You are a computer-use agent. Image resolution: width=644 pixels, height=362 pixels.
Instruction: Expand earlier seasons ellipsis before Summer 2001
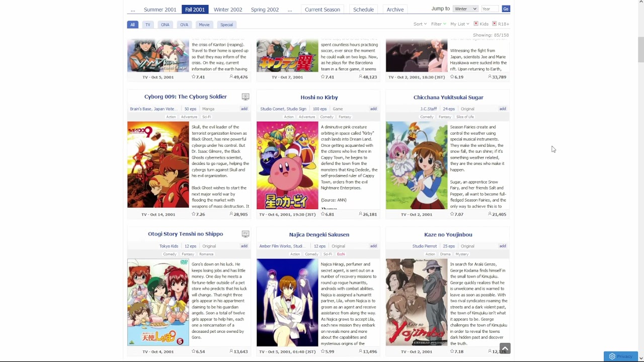pyautogui.click(x=133, y=10)
